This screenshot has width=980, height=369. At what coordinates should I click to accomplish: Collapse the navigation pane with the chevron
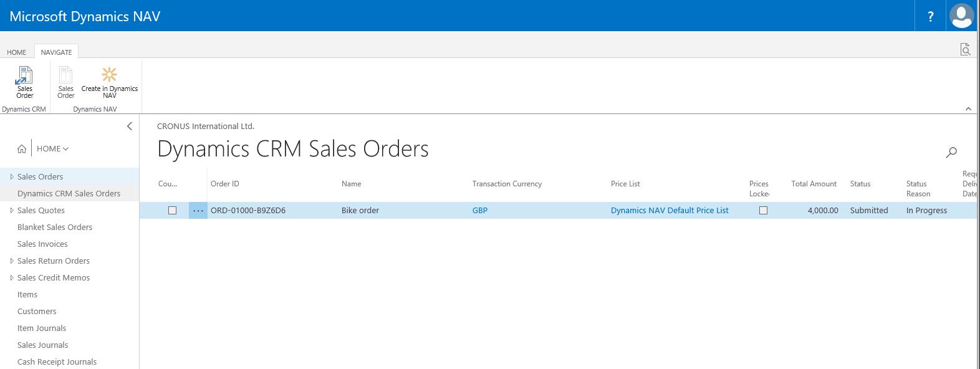coord(130,126)
